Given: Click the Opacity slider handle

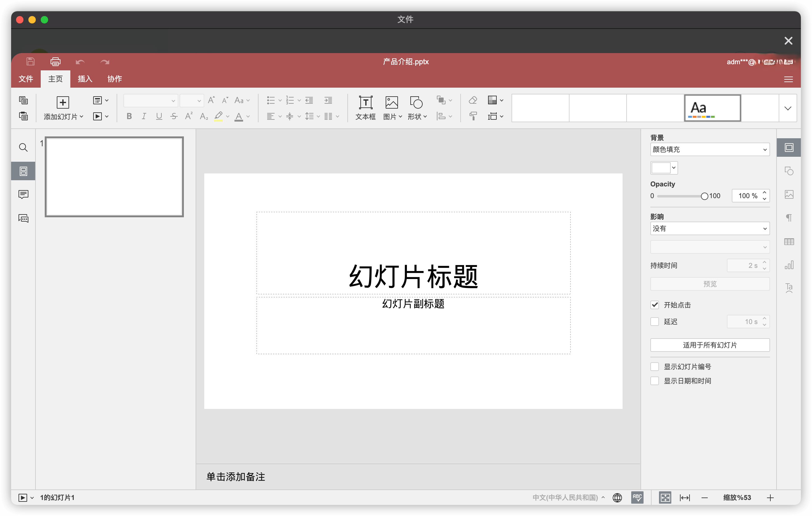Looking at the screenshot, I should click(704, 196).
